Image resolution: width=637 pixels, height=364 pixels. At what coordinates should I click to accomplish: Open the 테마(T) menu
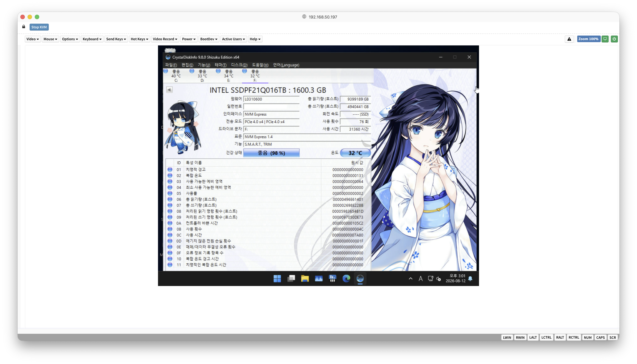[x=221, y=65]
